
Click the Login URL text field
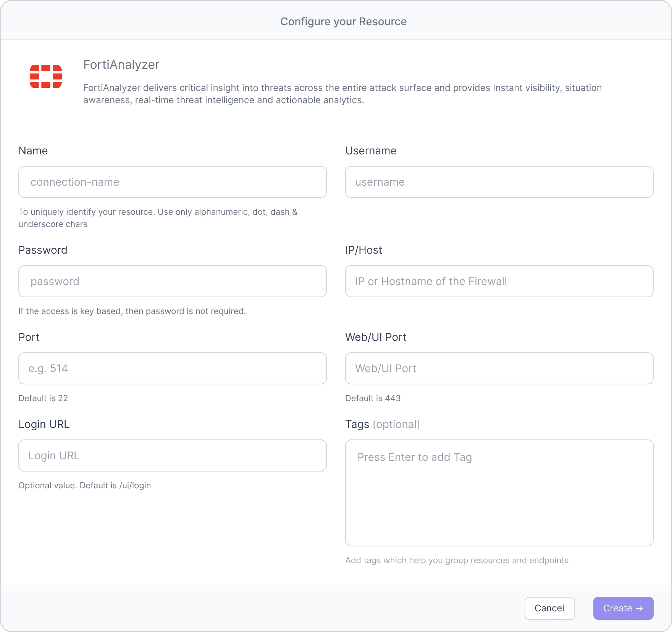(x=173, y=455)
